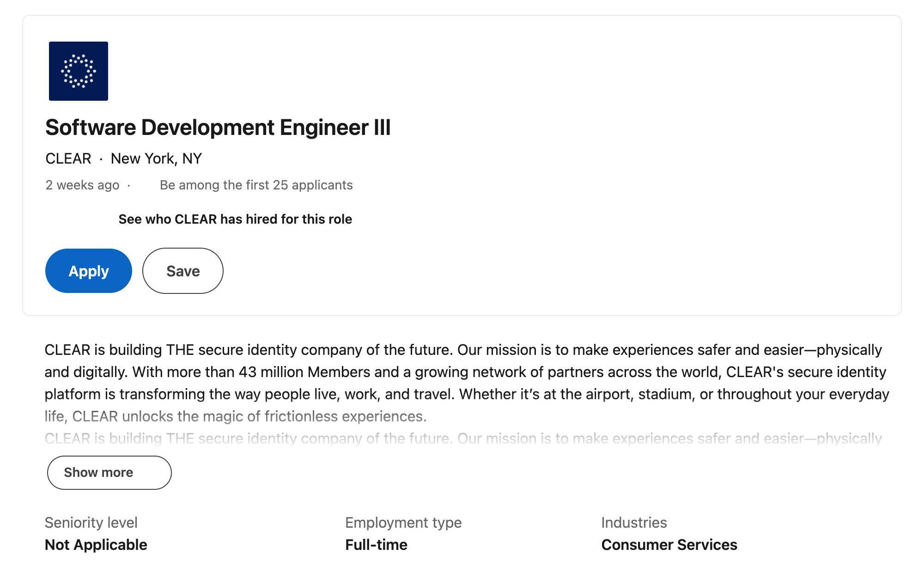Click the Software Development Engineer III title
Screen dimensions: 924x573
click(x=218, y=128)
